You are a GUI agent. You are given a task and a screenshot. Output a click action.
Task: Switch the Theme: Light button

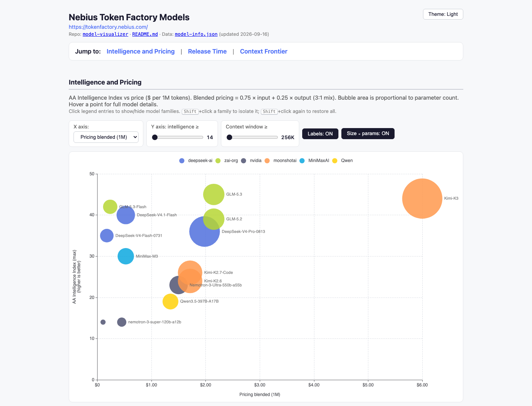[443, 14]
